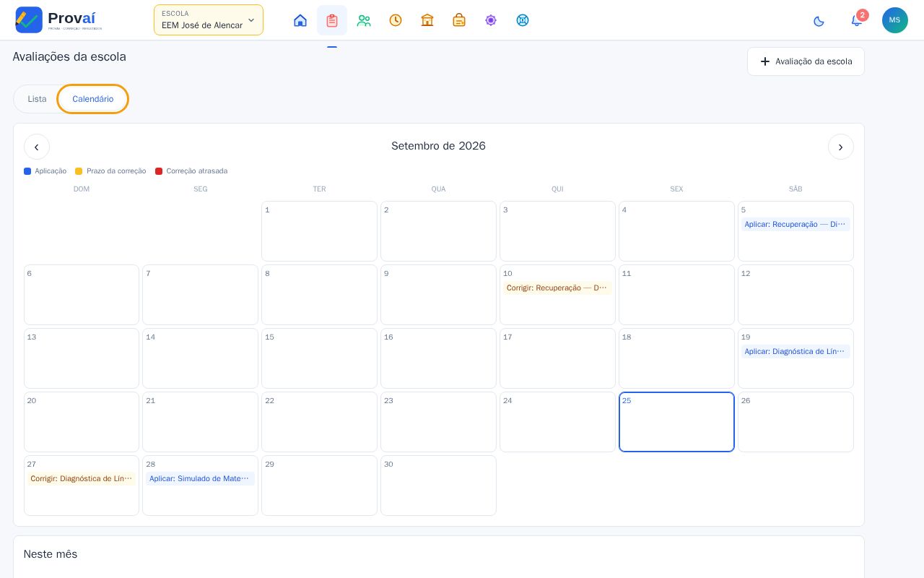Screen dimensions: 924x578
Task: Toggle dark mode with the moon icon
Action: 819,21
